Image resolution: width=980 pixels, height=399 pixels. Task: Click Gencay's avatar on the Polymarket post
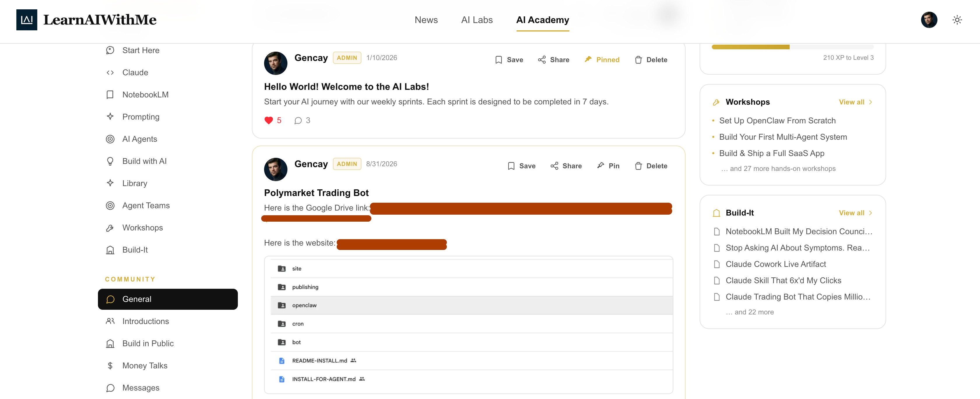pos(275,169)
